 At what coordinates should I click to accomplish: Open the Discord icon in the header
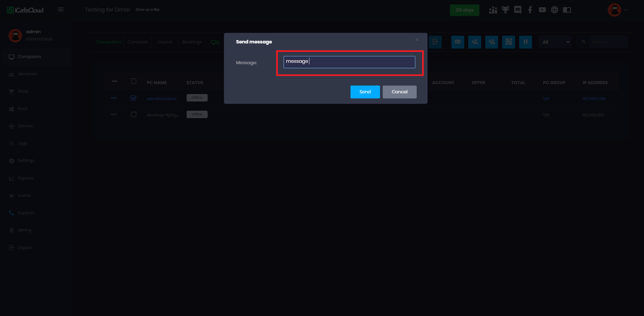pyautogui.click(x=517, y=10)
